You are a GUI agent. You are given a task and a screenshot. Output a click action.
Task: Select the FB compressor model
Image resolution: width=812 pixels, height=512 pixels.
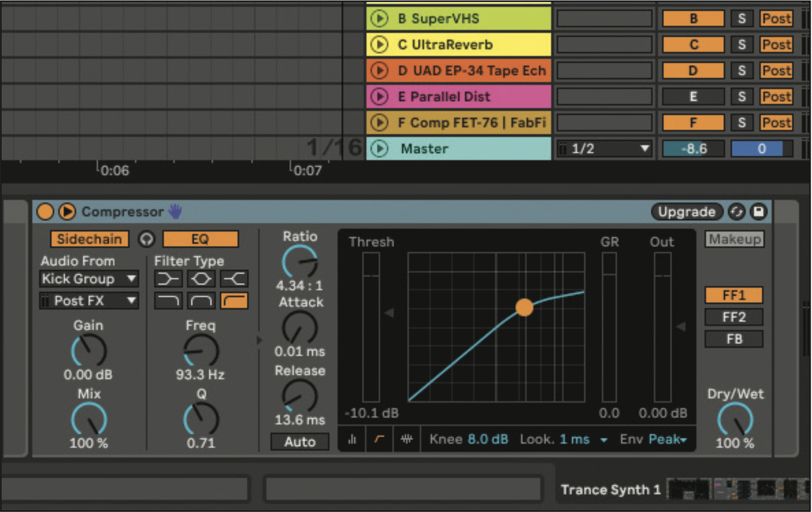[x=734, y=338]
